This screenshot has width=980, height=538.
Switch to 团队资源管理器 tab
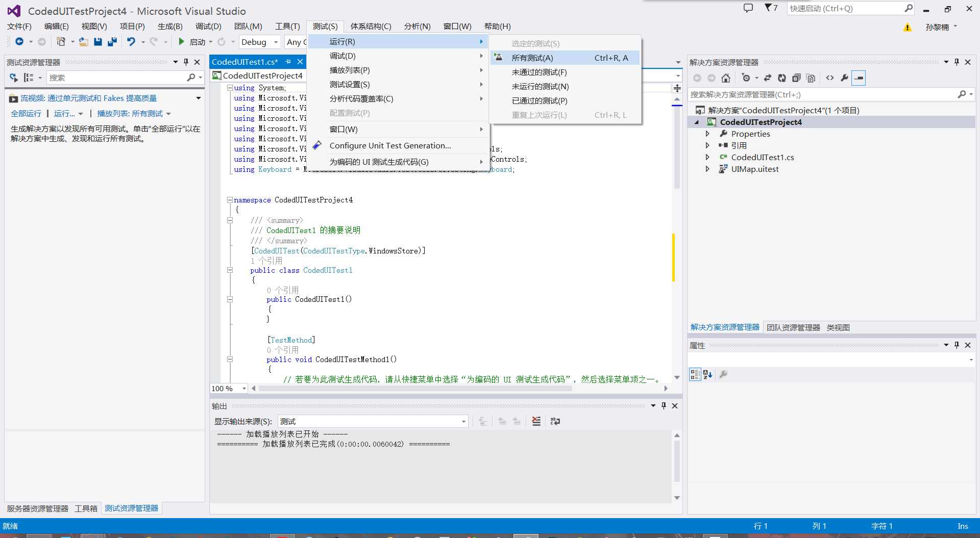coord(793,327)
